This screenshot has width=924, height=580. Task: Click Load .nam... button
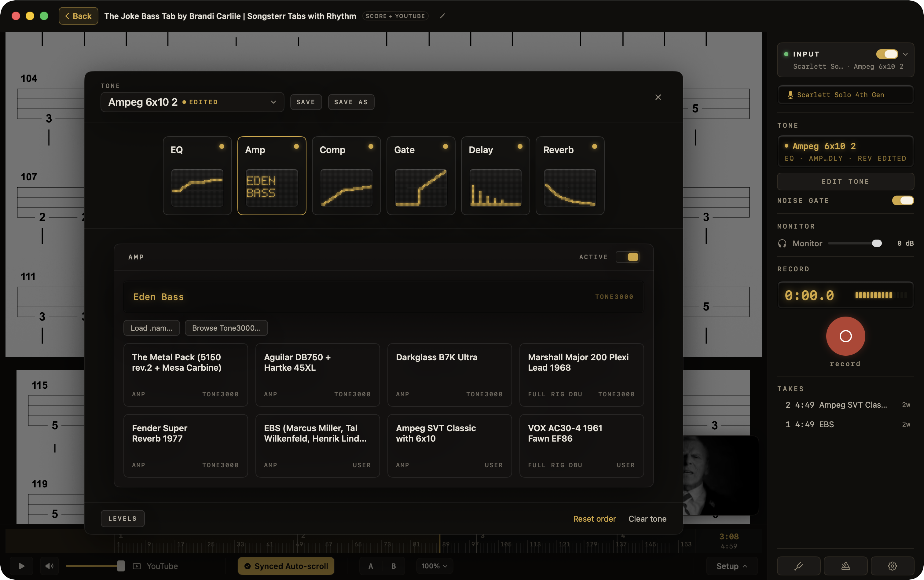(x=152, y=328)
